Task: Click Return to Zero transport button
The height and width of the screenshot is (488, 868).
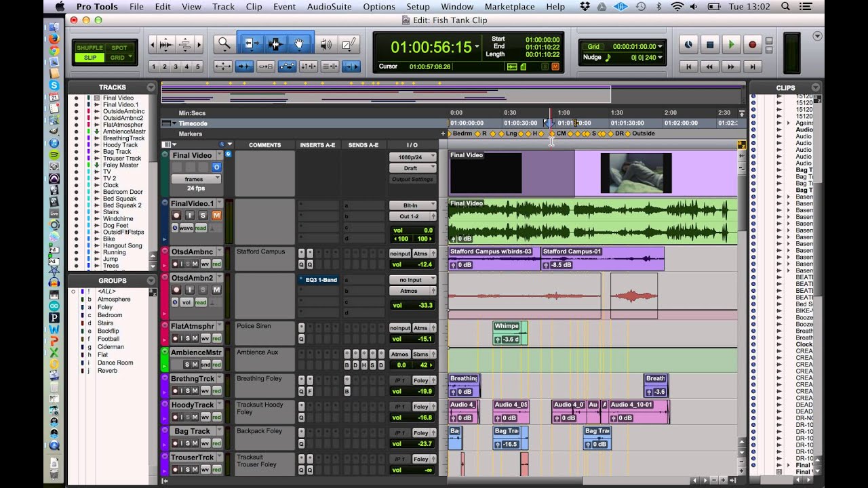Action: point(689,66)
